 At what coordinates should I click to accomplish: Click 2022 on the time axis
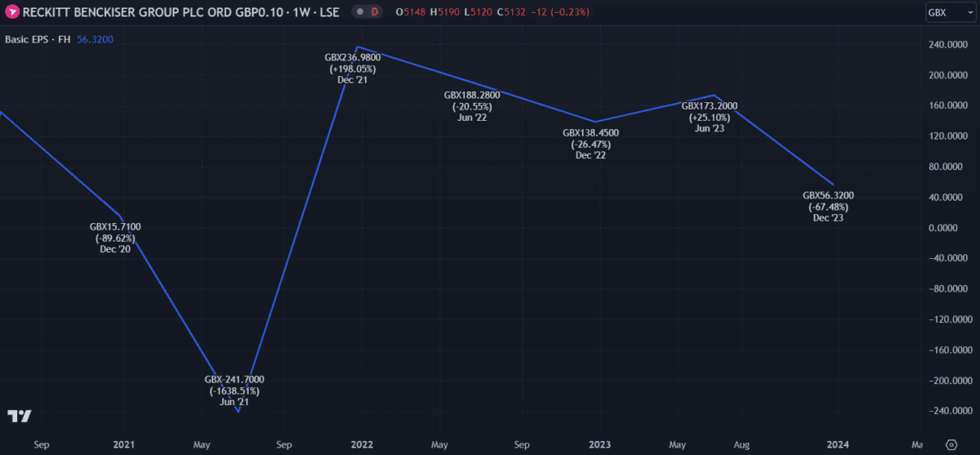[362, 444]
